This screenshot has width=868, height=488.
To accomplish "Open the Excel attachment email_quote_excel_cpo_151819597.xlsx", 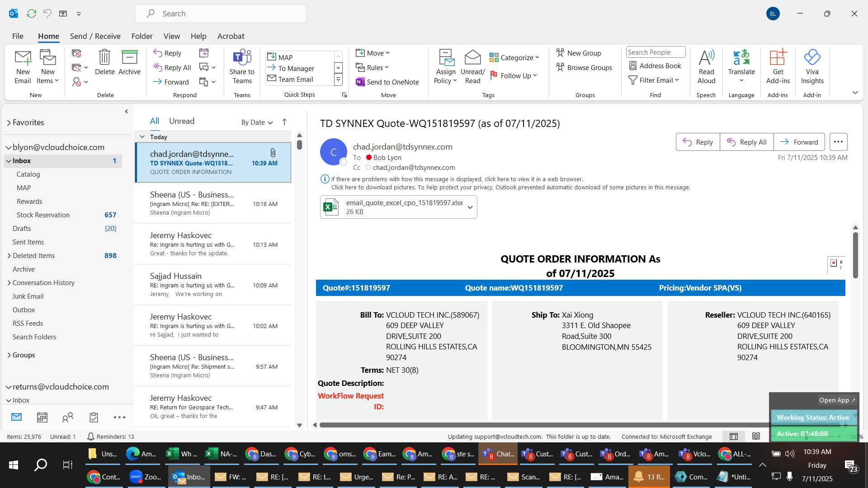I will coord(393,207).
